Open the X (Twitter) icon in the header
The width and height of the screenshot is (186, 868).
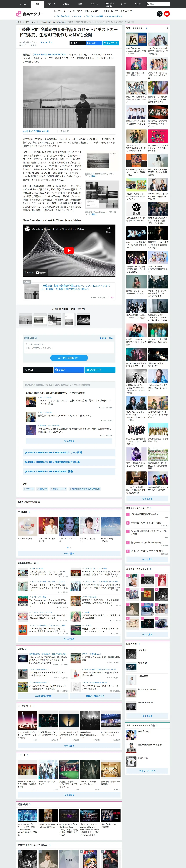point(160,14)
